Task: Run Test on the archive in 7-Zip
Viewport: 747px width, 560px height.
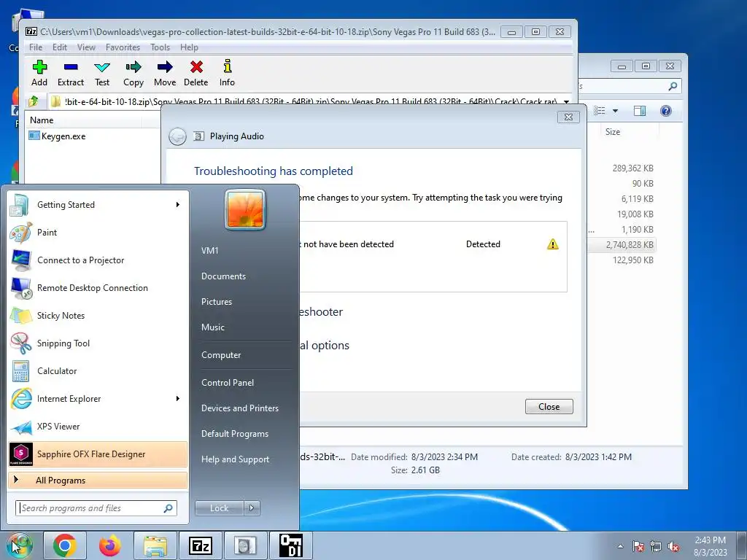Action: (x=102, y=74)
